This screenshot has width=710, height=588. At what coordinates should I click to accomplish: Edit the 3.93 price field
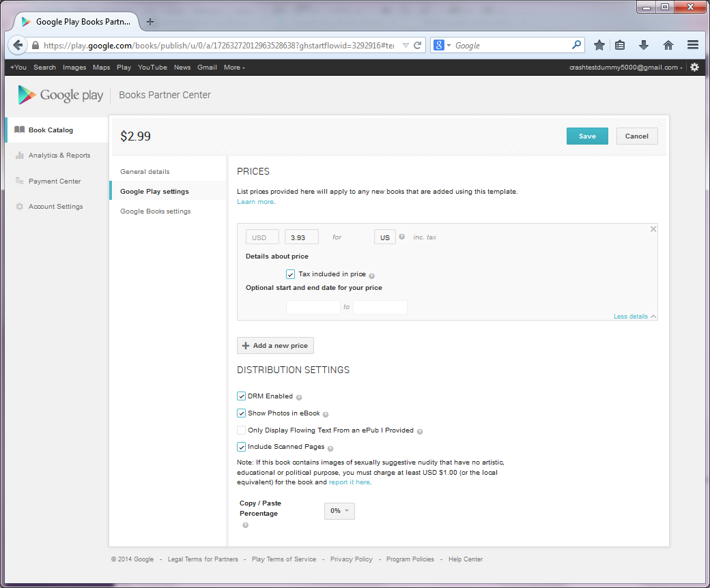302,237
